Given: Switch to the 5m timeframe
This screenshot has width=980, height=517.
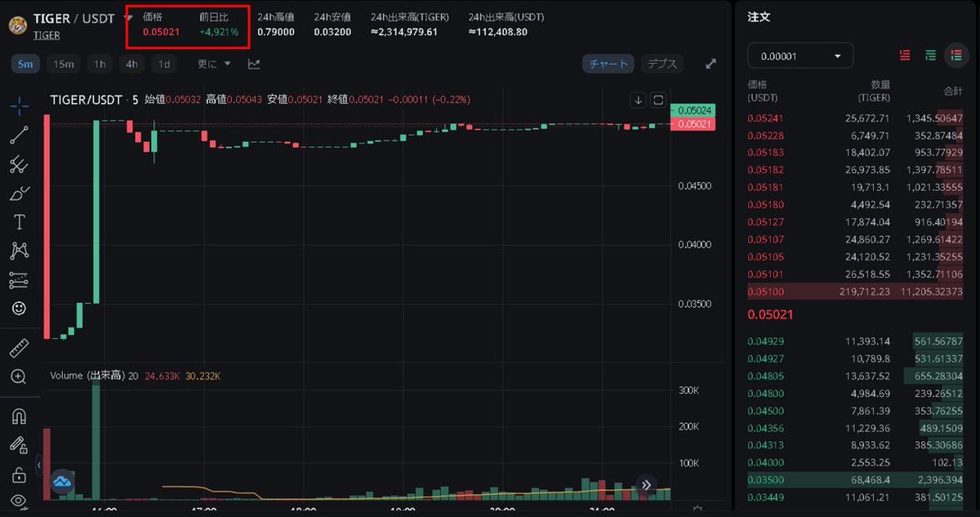Looking at the screenshot, I should tap(25, 64).
